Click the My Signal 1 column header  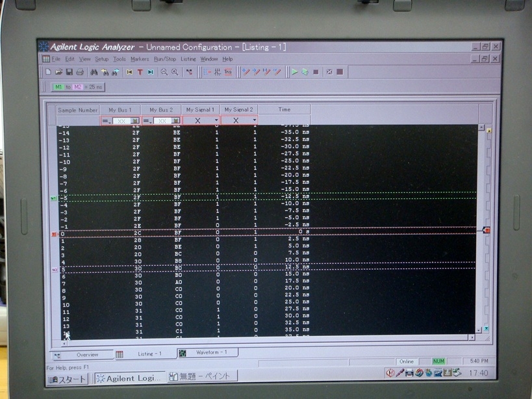[x=200, y=110]
